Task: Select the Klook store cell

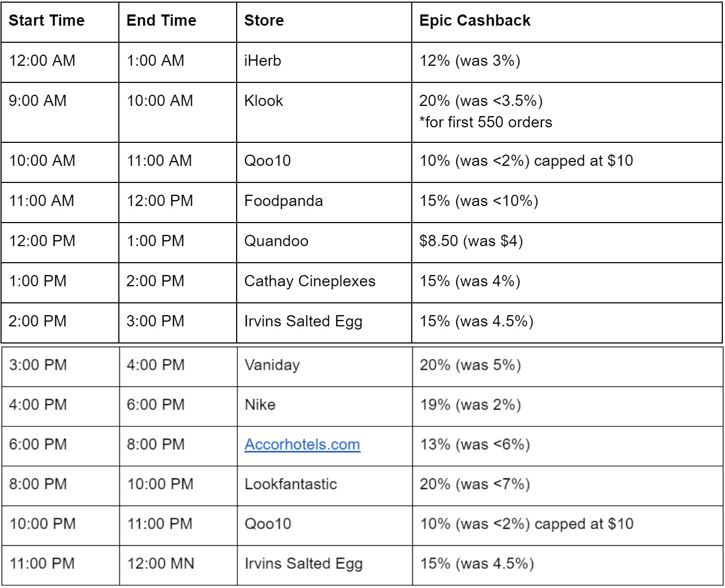Action: [324, 112]
